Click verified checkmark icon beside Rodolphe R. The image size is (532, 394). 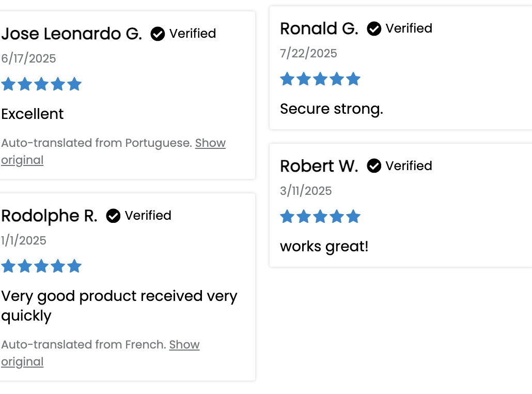(113, 216)
